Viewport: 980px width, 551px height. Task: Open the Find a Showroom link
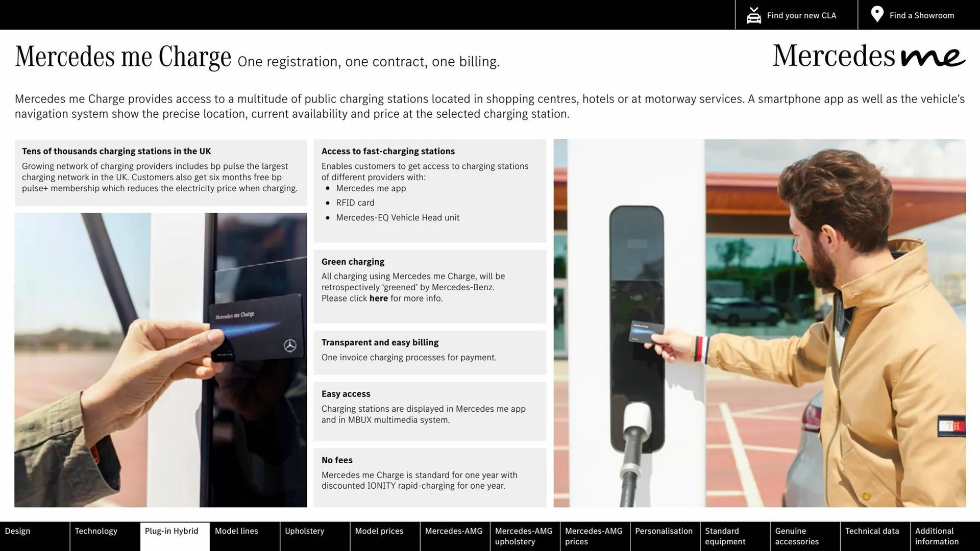pyautogui.click(x=921, y=15)
